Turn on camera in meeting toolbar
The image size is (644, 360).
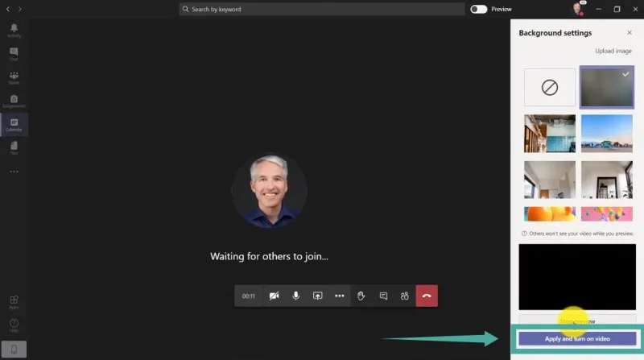click(x=274, y=296)
